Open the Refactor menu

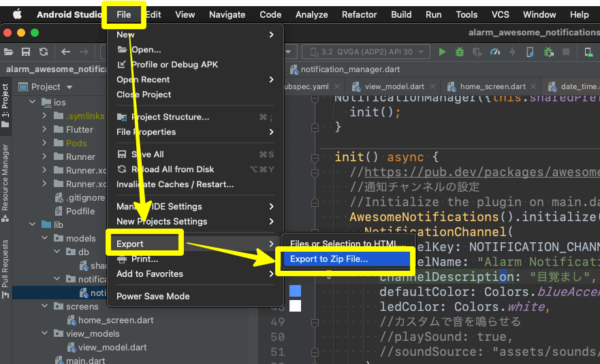[x=359, y=14]
